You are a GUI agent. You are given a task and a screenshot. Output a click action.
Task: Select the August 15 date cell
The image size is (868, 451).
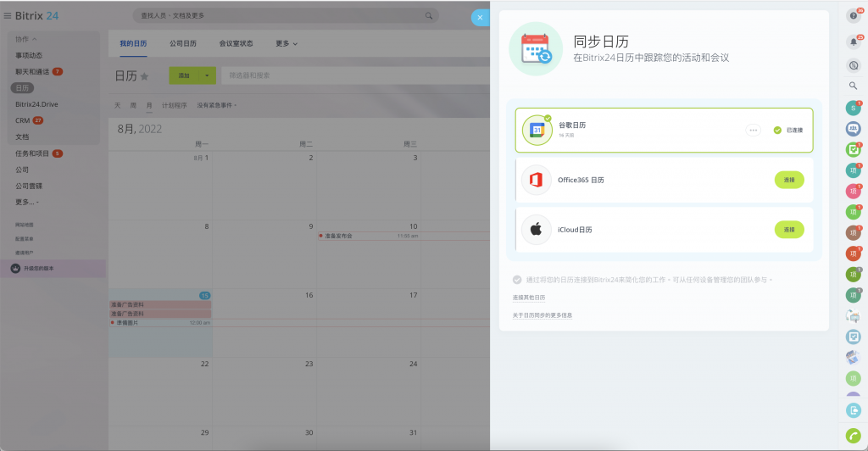[160, 323]
